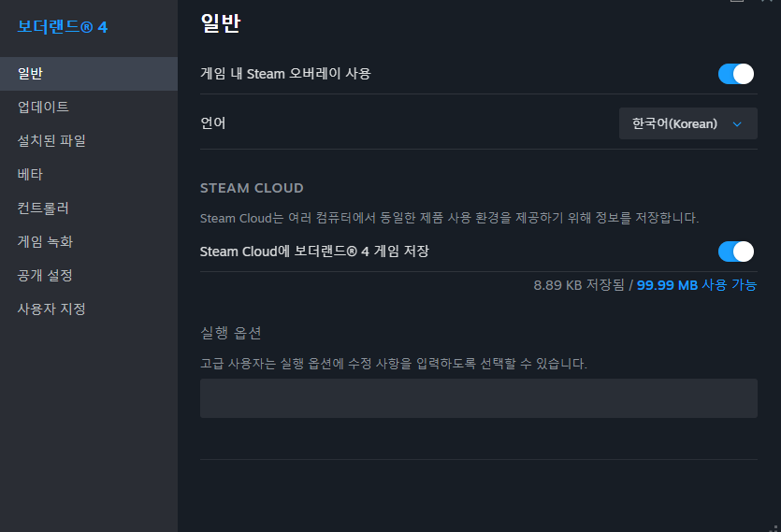
Task: Click the 8.89 KB 저장됨 storage text
Action: pos(578,285)
